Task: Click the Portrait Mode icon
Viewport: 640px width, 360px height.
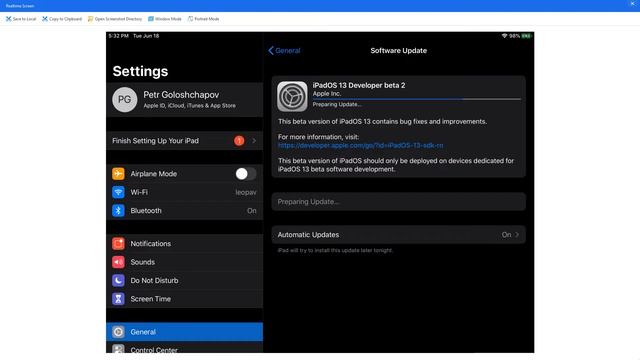Action: pos(191,19)
